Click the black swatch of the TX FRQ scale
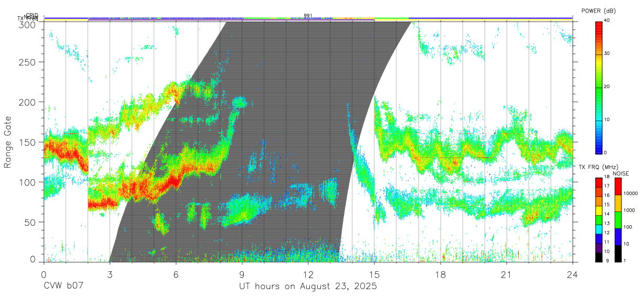 [598, 257]
